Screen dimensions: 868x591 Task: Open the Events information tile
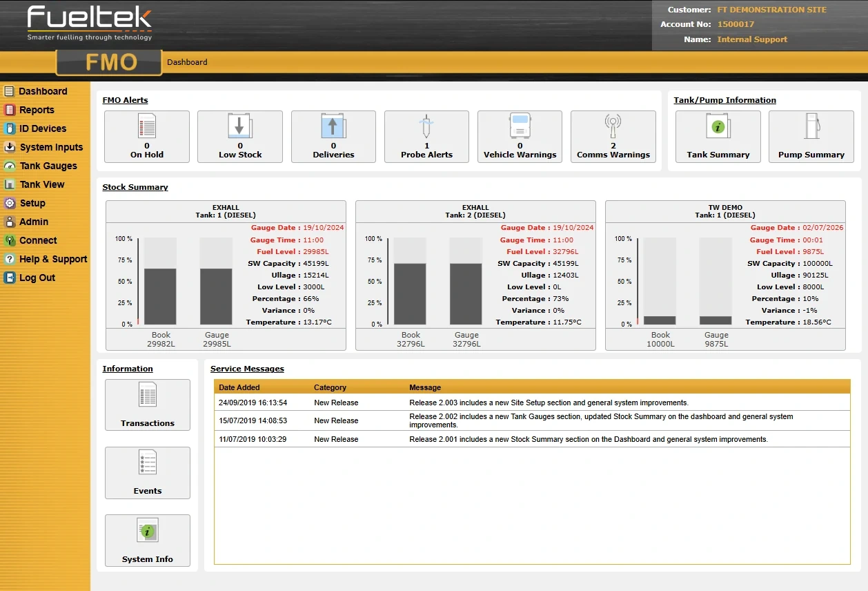[148, 472]
